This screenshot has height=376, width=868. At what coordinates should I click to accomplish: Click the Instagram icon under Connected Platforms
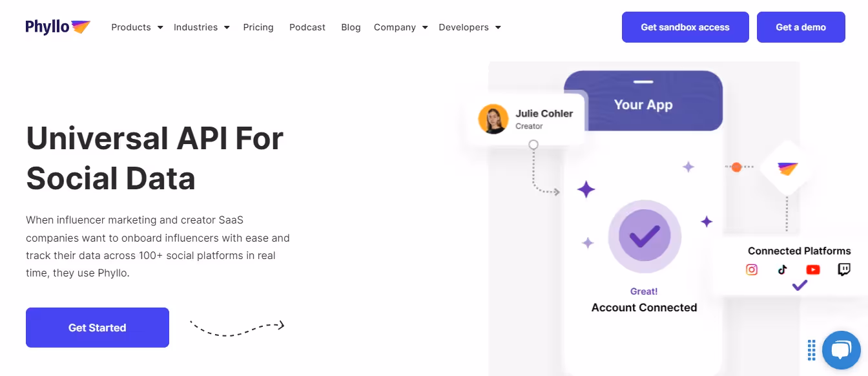click(752, 269)
